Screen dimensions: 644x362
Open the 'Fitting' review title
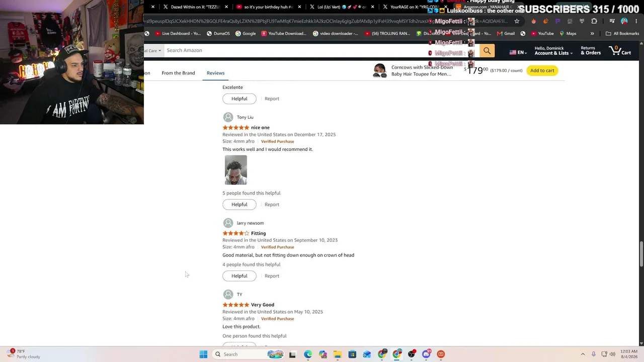(x=258, y=233)
